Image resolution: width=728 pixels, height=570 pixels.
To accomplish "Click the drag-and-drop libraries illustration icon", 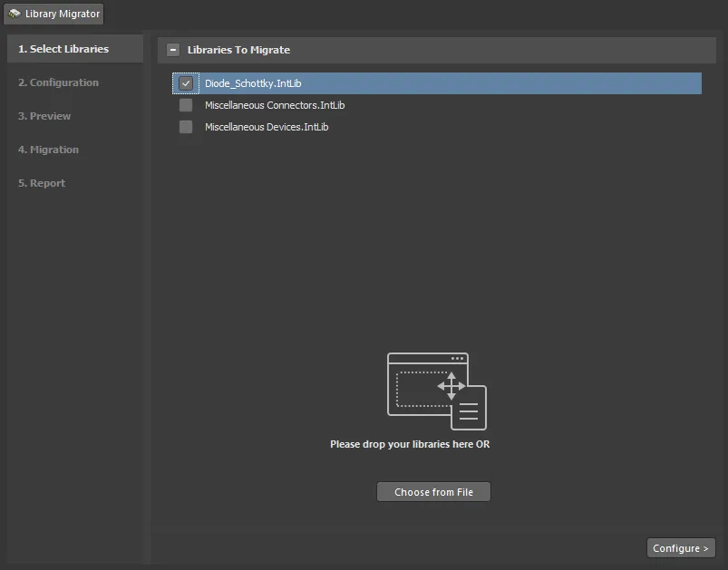I will [437, 391].
